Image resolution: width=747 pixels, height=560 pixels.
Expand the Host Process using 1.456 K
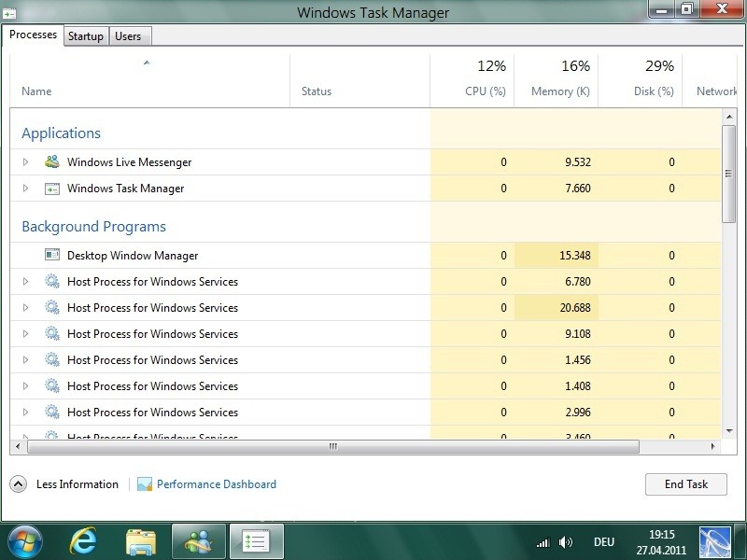point(26,360)
